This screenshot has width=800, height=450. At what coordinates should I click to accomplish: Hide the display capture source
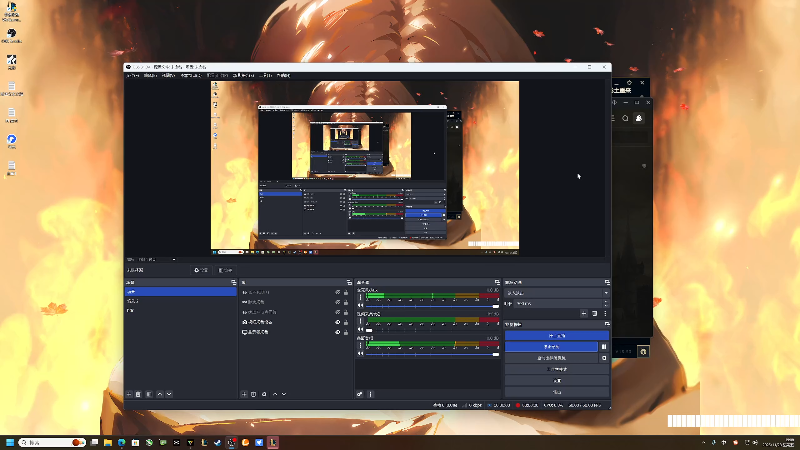(338, 332)
